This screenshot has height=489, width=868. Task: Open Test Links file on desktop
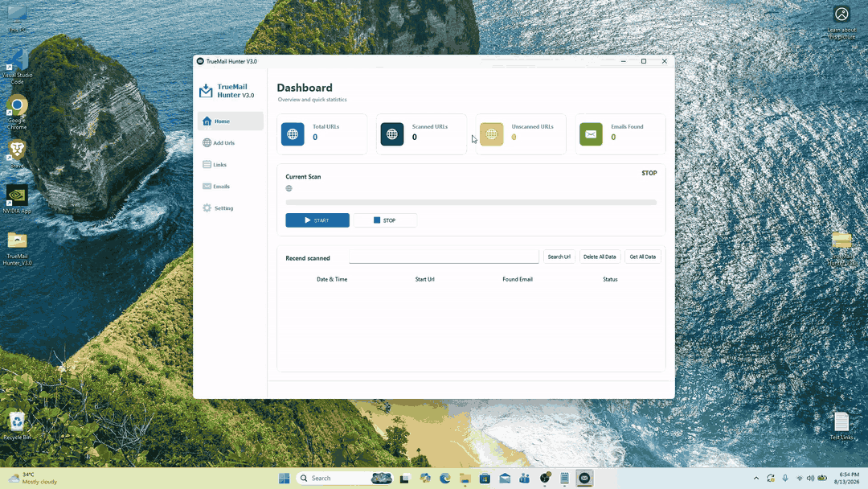(841, 426)
